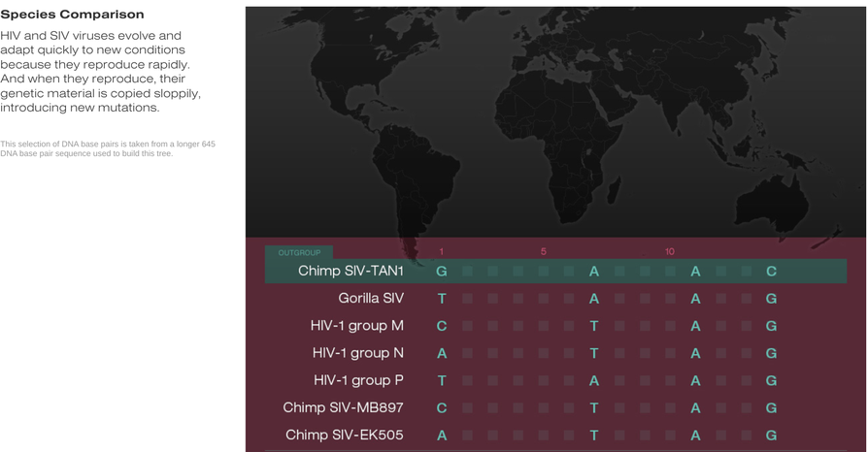Click the last base G in Chimp SIV-EK505 row
This screenshot has height=452, width=868.
771,436
